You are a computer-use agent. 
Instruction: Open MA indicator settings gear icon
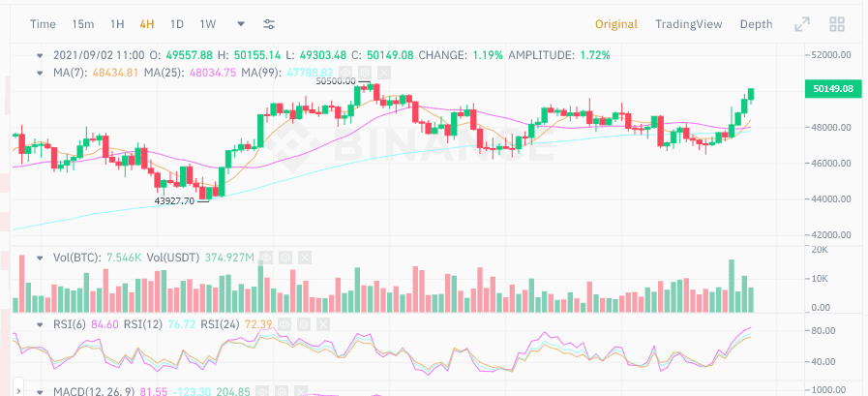(365, 73)
